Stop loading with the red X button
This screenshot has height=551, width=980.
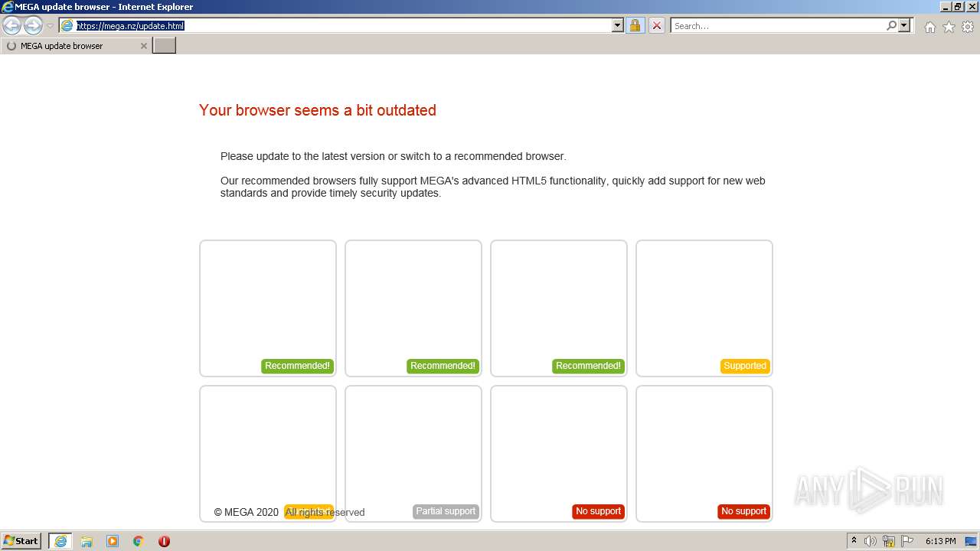[656, 25]
